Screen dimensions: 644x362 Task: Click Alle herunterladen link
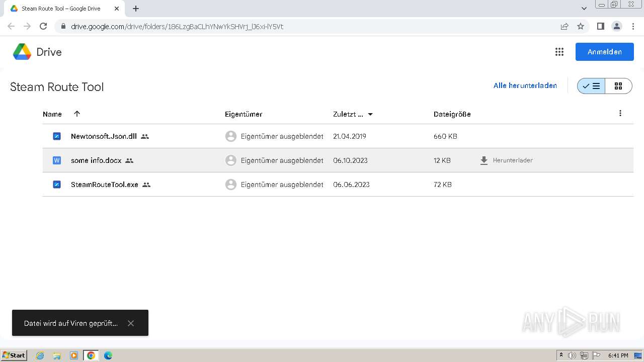(525, 85)
